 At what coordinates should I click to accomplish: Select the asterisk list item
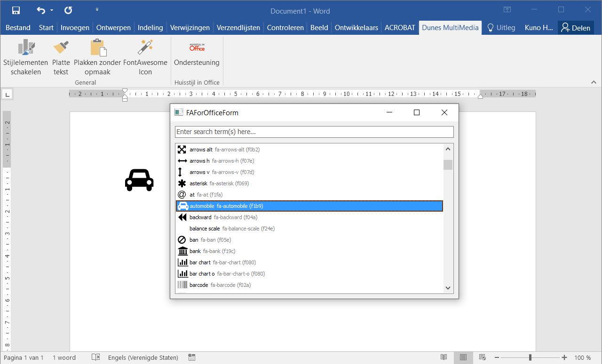coord(309,183)
